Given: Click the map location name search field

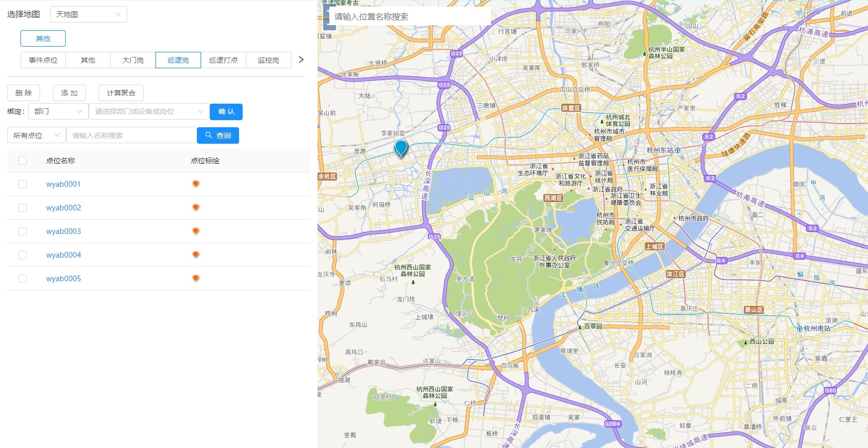Looking at the screenshot, I should point(410,16).
